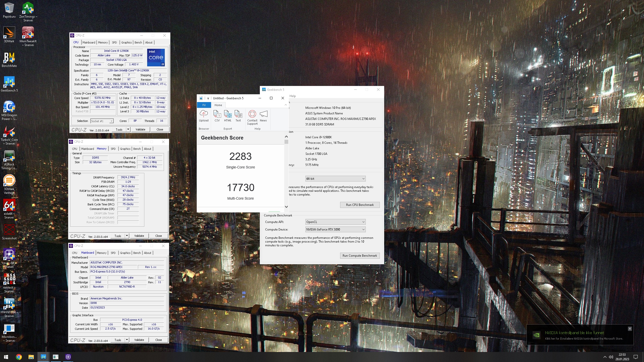Open Contact Support in Geekbench ribbon
This screenshot has height=362, width=644.
[252, 118]
